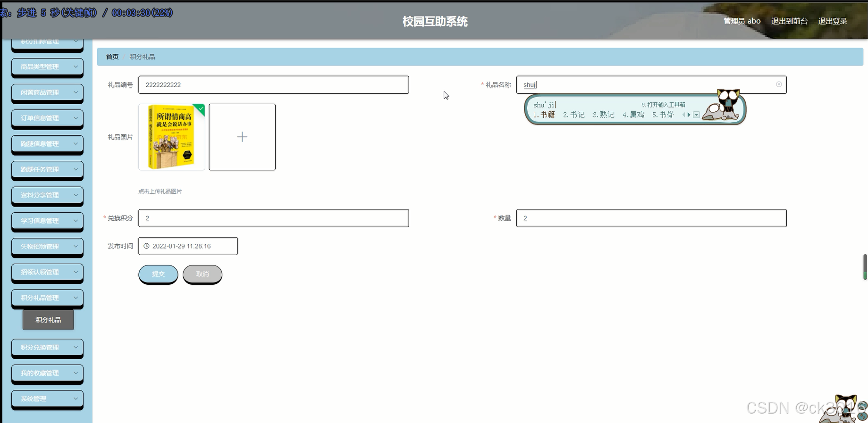Clear the 礼品名称 field with the X icon
This screenshot has height=423, width=868.
(x=779, y=84)
